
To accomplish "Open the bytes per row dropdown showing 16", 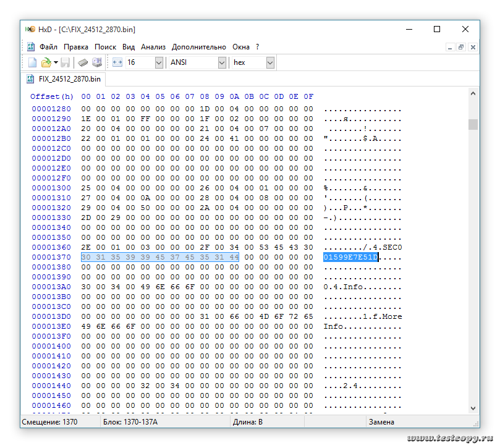I will coord(158,62).
